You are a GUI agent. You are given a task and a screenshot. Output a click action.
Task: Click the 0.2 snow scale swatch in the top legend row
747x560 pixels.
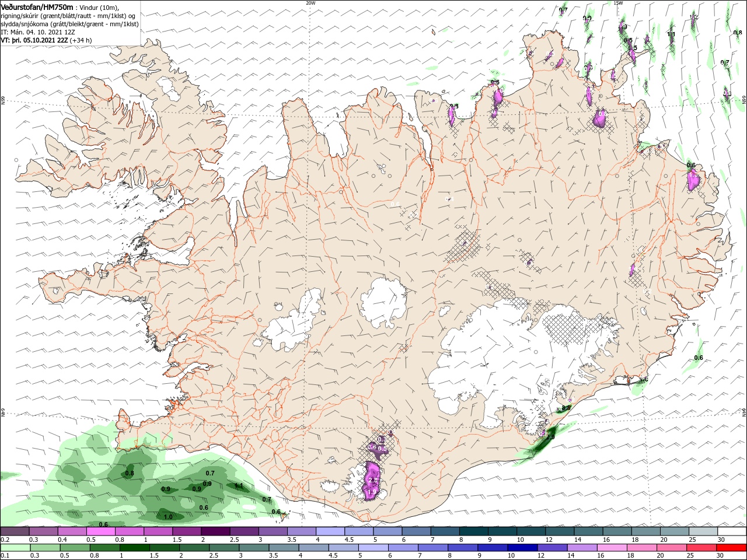tap(15, 531)
